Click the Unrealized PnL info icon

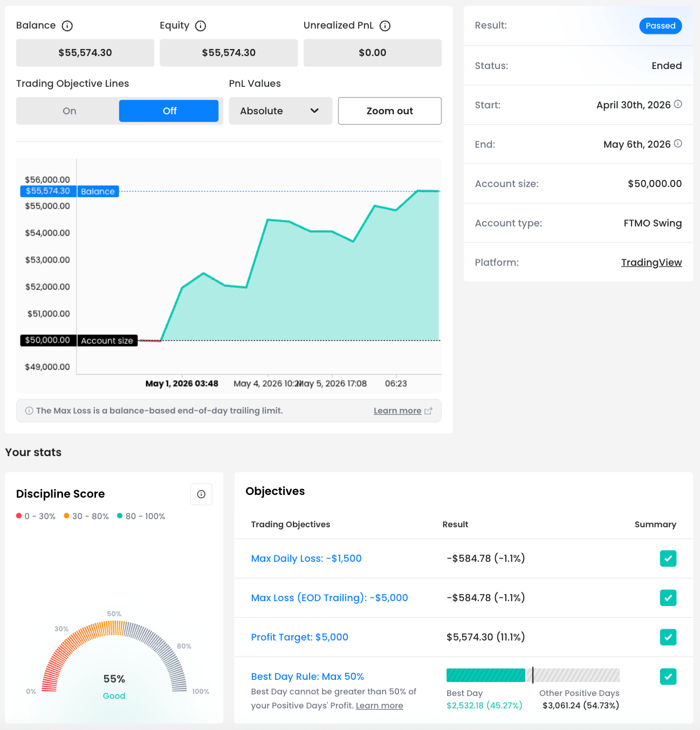pyautogui.click(x=385, y=26)
